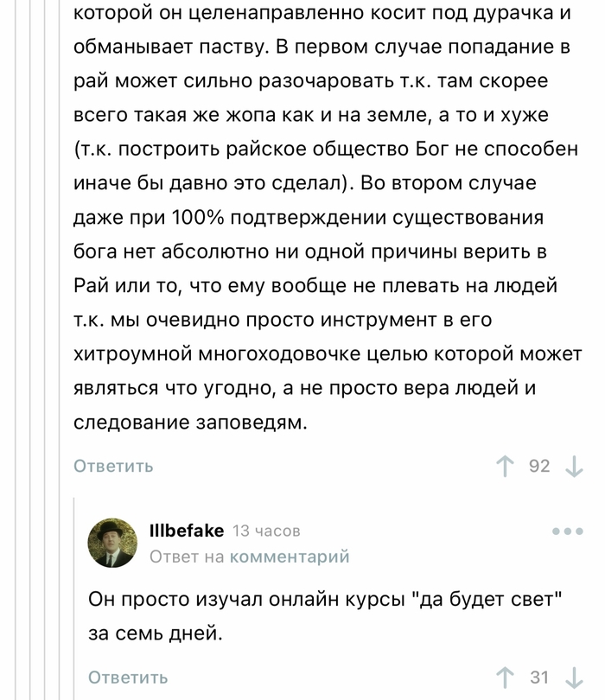Click the "Ответ на" label text

pos(188,557)
